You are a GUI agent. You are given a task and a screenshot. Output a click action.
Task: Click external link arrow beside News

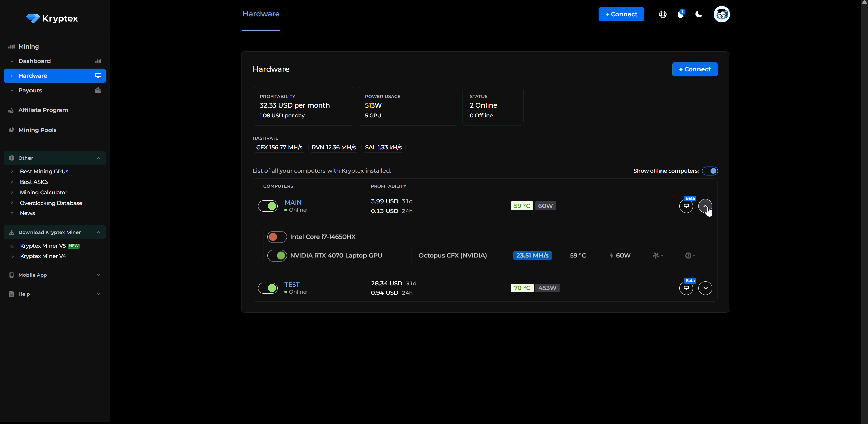pyautogui.click(x=12, y=213)
